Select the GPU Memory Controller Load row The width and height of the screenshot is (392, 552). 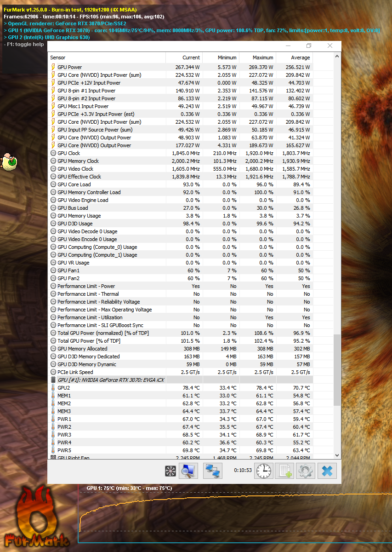pyautogui.click(x=181, y=192)
